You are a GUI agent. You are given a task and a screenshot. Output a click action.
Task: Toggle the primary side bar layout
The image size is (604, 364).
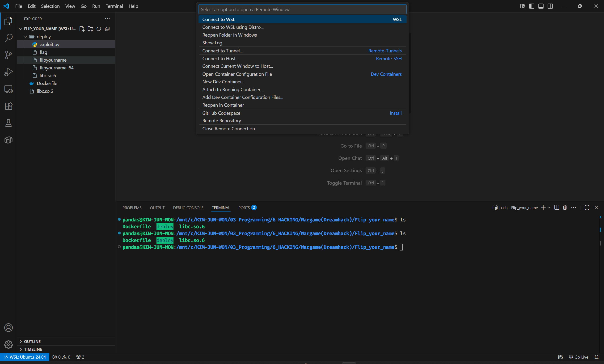(532, 6)
